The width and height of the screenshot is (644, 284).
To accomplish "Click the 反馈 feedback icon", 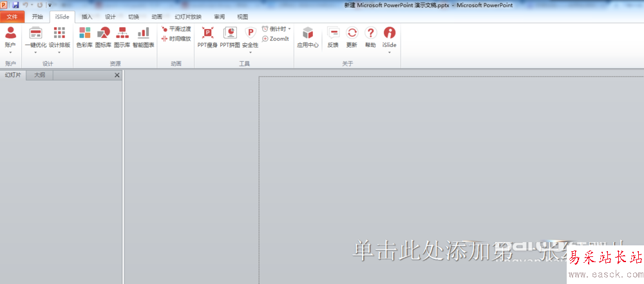I will (333, 37).
